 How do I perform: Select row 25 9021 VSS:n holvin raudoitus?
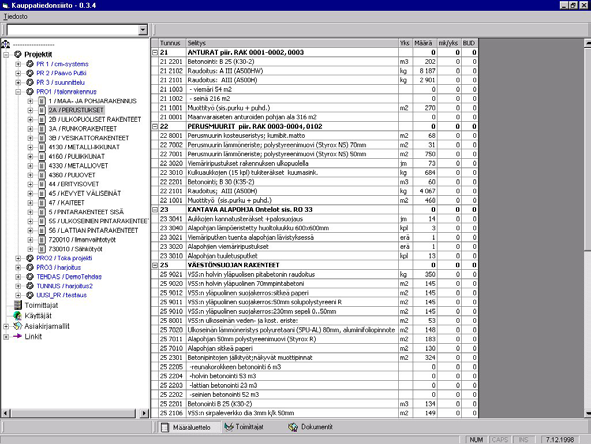[x=315, y=274]
